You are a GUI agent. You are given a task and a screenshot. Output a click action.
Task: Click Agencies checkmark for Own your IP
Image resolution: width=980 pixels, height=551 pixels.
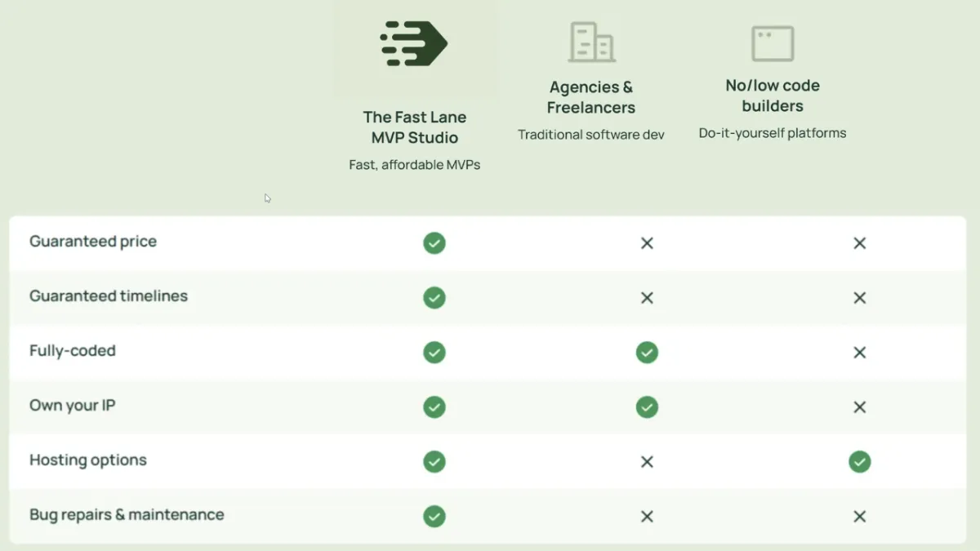(x=647, y=407)
